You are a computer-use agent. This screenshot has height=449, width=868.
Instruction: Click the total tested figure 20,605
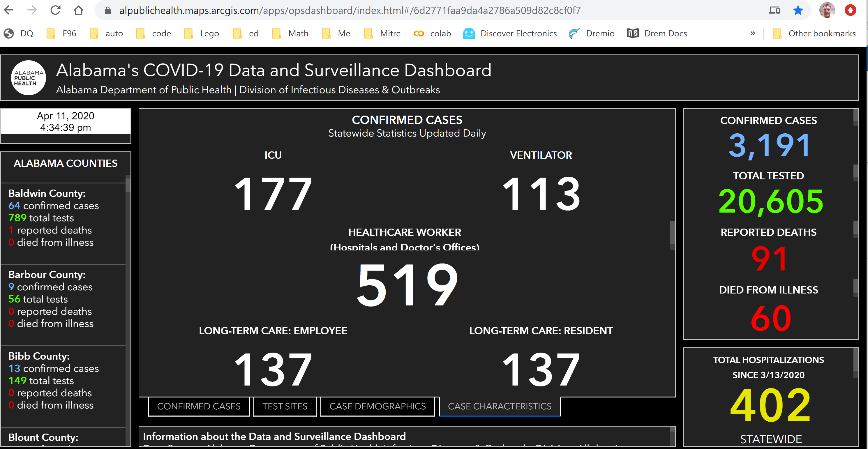(770, 201)
